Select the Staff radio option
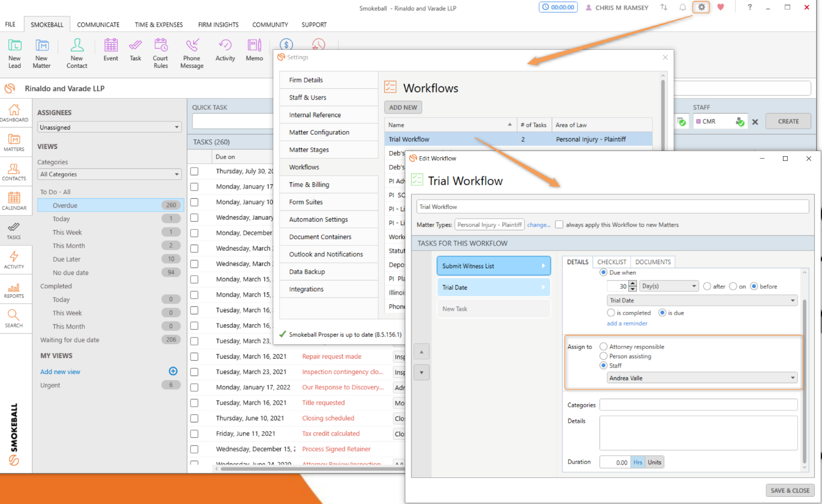The height and width of the screenshot is (504, 822). (x=604, y=365)
